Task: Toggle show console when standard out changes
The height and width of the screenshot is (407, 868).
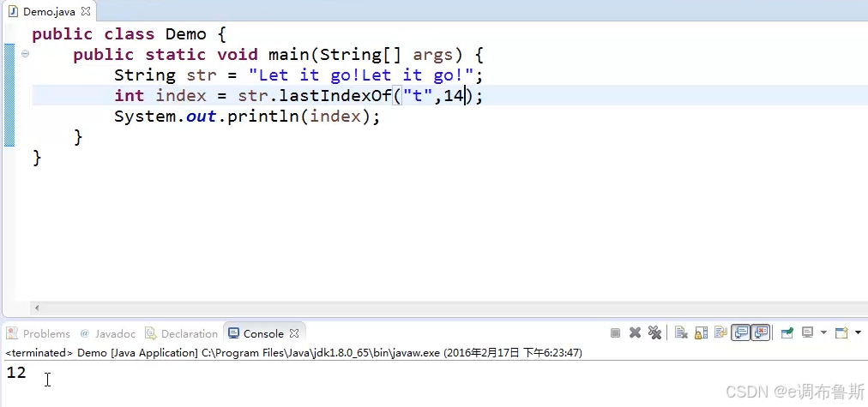Action: 741,333
